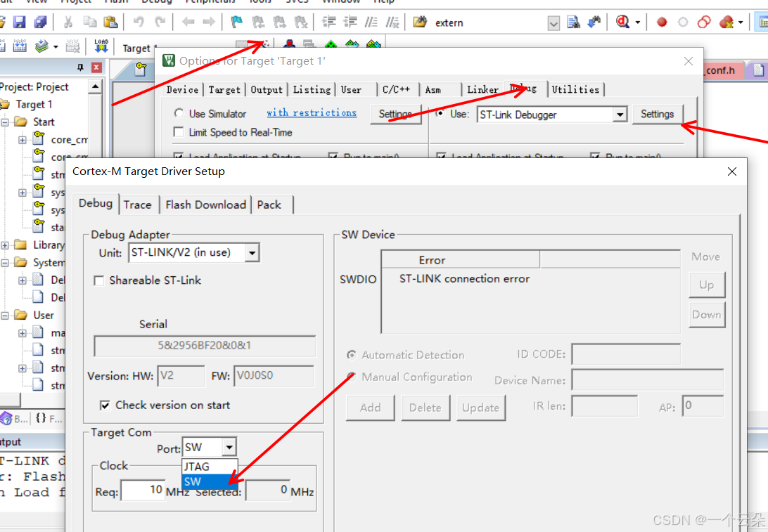This screenshot has height=532, width=768.
Task: Comment selection icon in toolbar
Action: click(371, 22)
